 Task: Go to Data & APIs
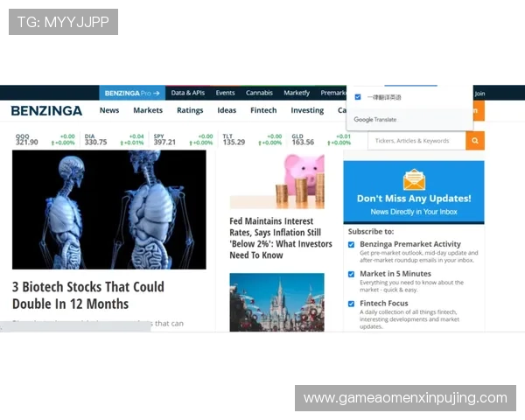click(x=188, y=93)
